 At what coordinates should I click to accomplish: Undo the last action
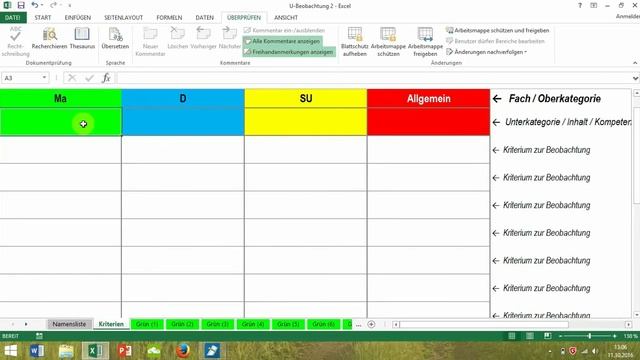[35, 6]
